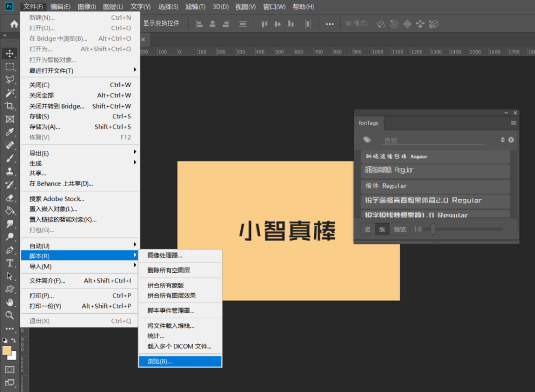Open fonTags sort order arrows
This screenshot has width=535, height=392.
(502, 140)
